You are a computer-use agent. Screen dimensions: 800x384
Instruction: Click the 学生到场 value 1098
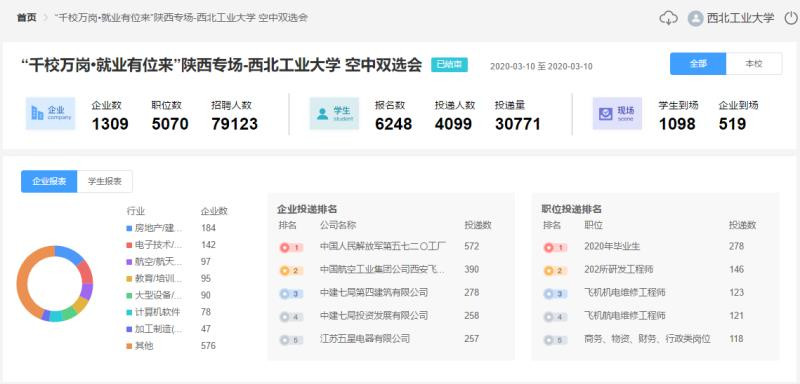pyautogui.click(x=677, y=124)
